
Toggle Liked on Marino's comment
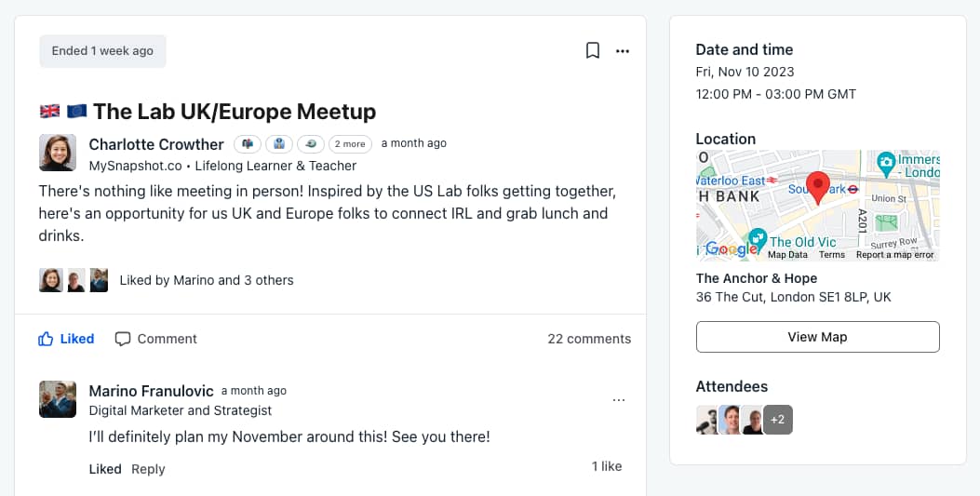click(x=105, y=469)
